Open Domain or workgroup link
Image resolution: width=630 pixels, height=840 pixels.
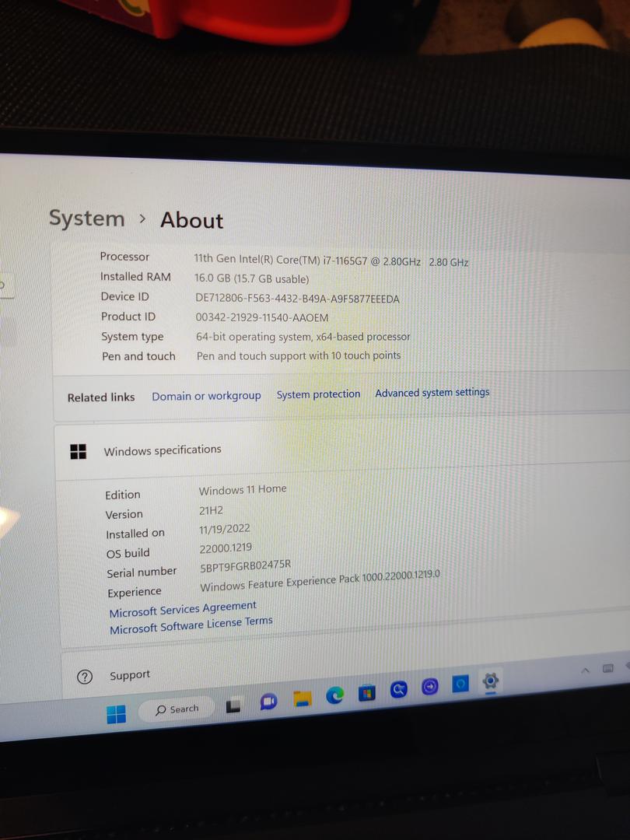[206, 396]
